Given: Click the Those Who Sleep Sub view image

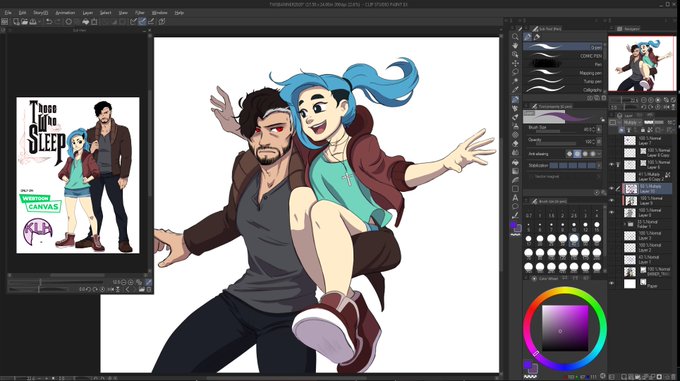Looking at the screenshot, I should pyautogui.click(x=78, y=175).
